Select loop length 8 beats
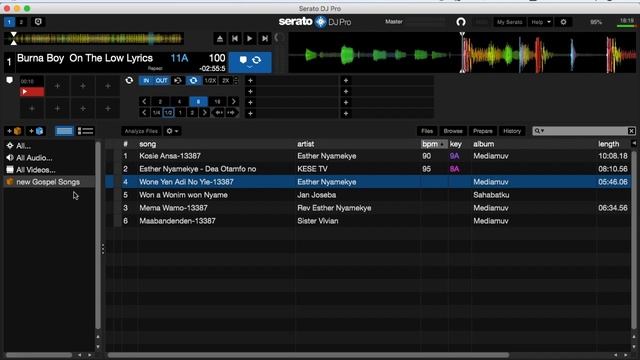Screen dimensions: 640x360 coord(198,102)
